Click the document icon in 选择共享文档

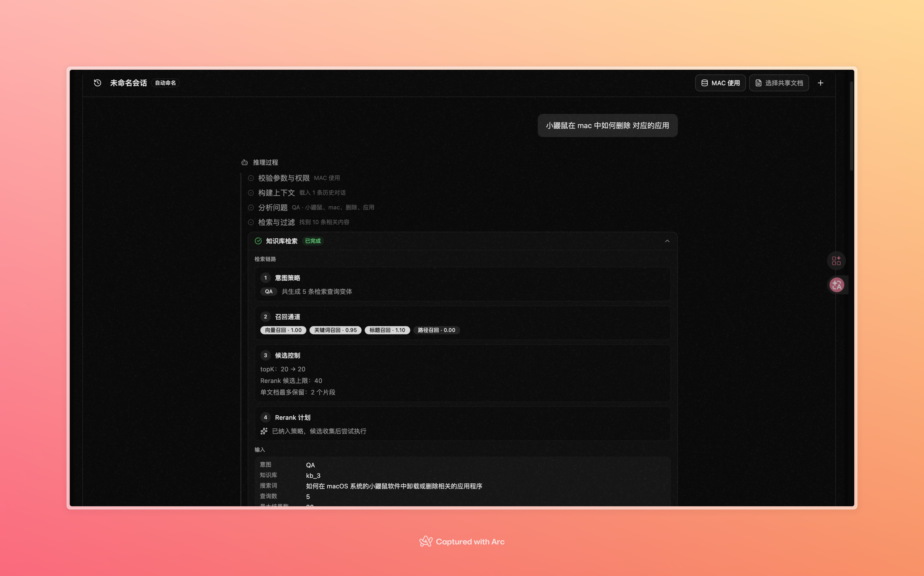click(x=758, y=83)
